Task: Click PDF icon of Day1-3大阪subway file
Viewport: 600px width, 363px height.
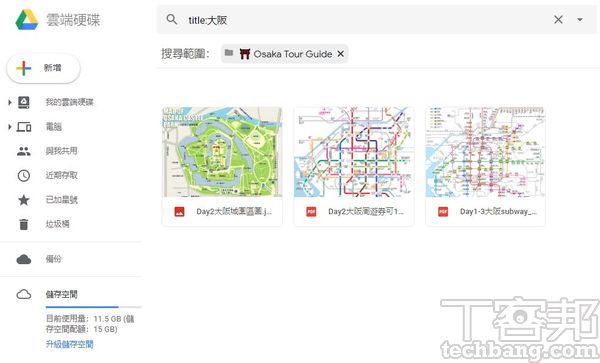Action: (x=443, y=212)
